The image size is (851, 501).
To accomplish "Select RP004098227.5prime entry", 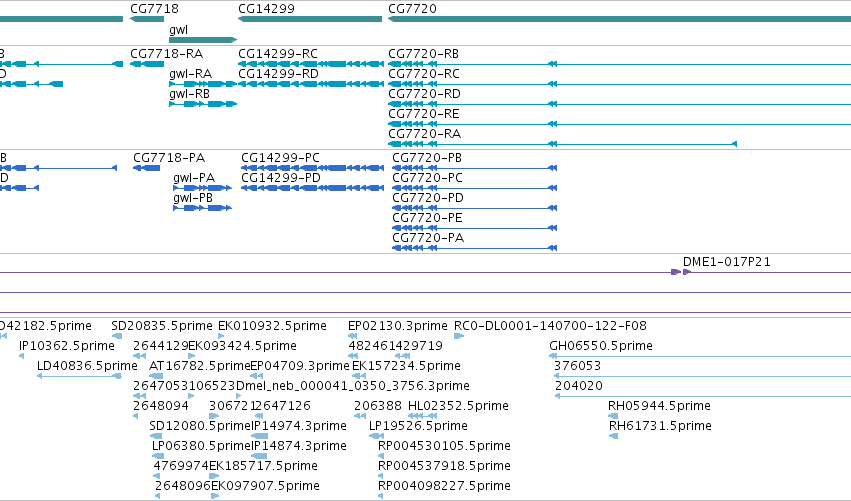I will (444, 487).
